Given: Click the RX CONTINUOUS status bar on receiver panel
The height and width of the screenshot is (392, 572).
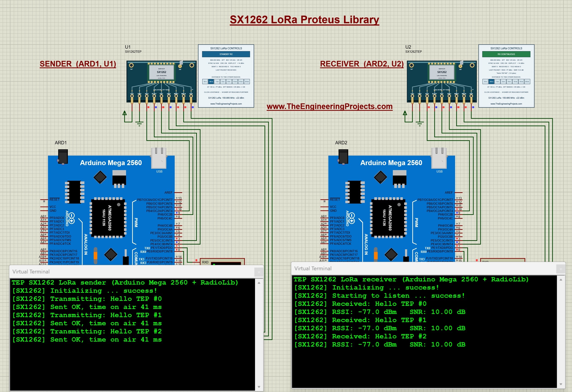Looking at the screenshot, I should 506,54.
